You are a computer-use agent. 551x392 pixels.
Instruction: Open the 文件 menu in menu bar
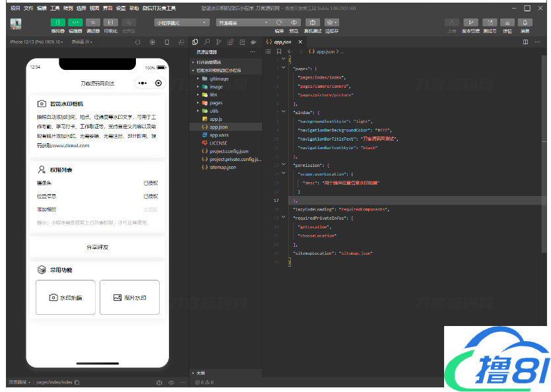tap(28, 8)
